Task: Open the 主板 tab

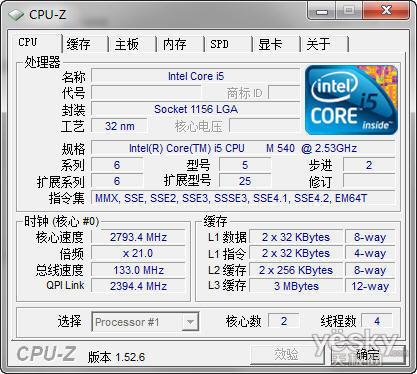Action: click(x=133, y=44)
